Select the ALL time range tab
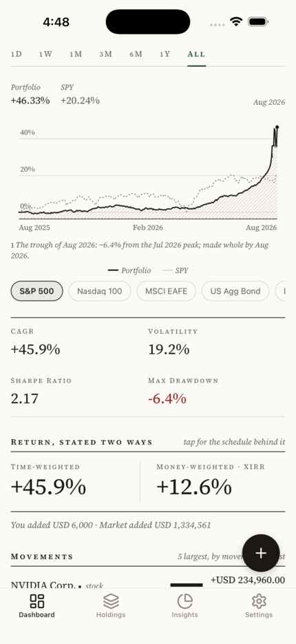Viewport: 296px width, 644px height. tap(196, 54)
